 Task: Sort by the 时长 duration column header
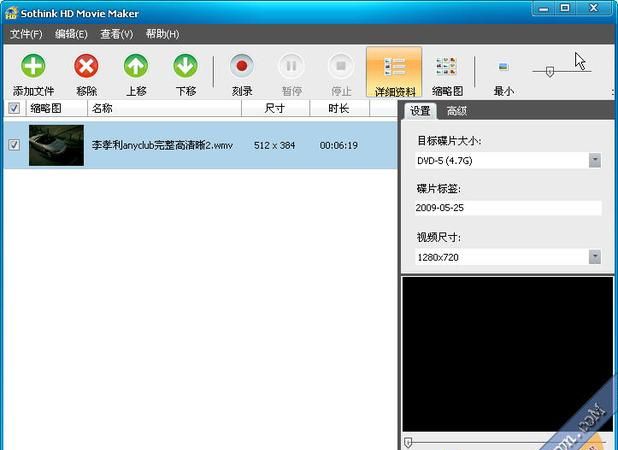(x=339, y=108)
